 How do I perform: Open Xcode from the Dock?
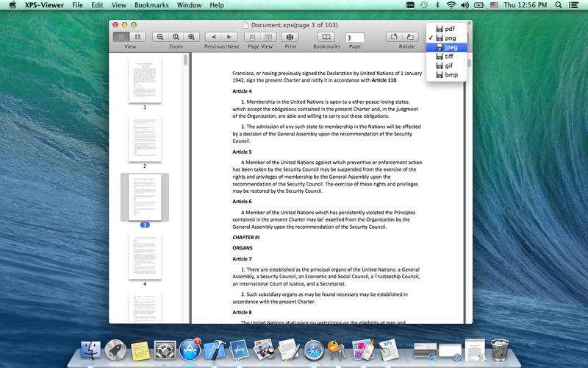point(215,350)
